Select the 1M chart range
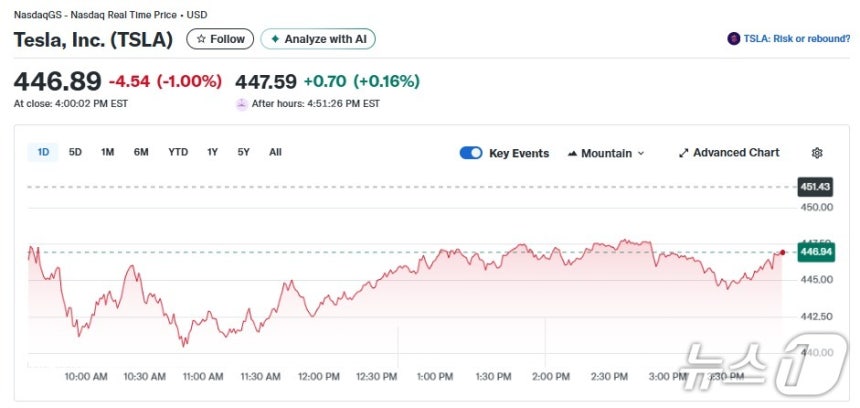Viewport: 860px width, 408px height. coord(107,152)
